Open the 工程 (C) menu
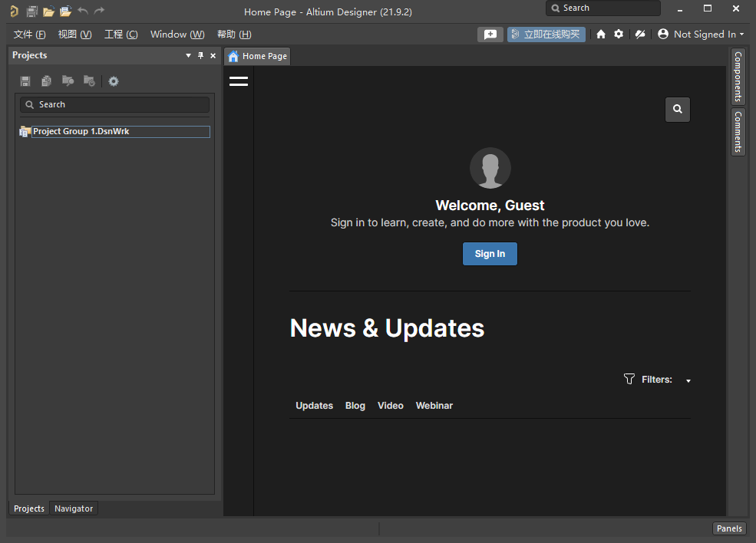This screenshot has height=543, width=756. pos(120,35)
